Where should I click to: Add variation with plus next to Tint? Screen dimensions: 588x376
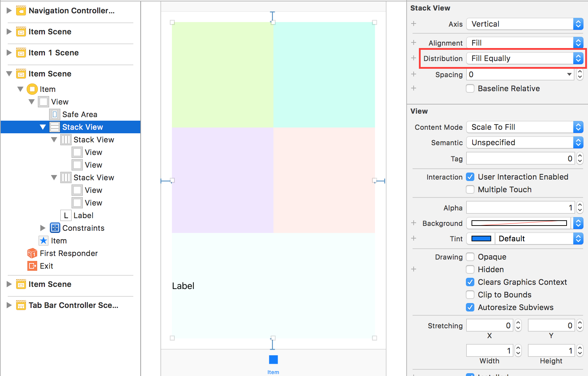coord(414,238)
